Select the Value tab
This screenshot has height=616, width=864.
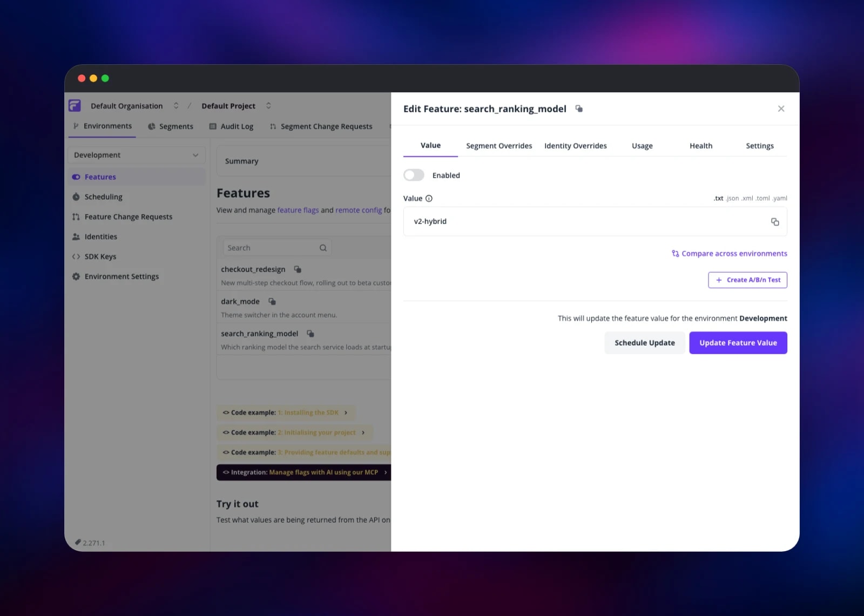click(x=430, y=146)
